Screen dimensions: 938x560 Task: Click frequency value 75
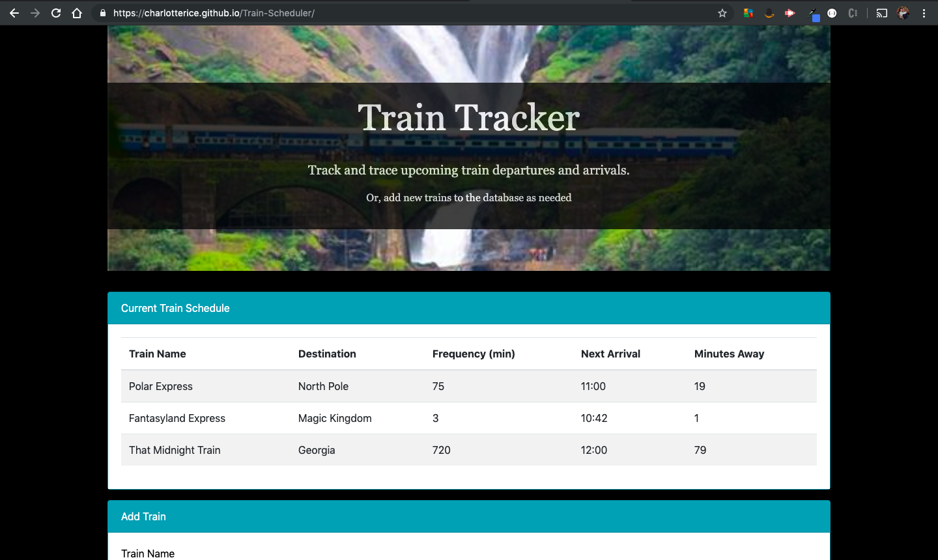click(x=438, y=386)
